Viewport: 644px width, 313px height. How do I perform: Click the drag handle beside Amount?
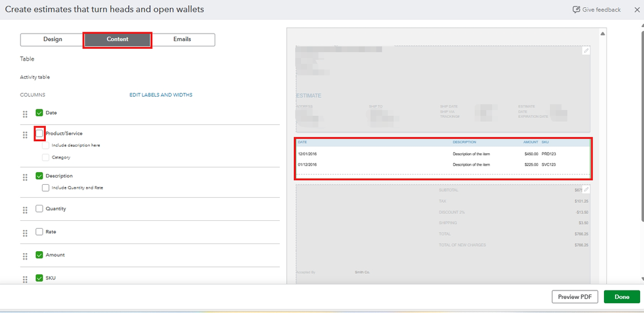[25, 256]
